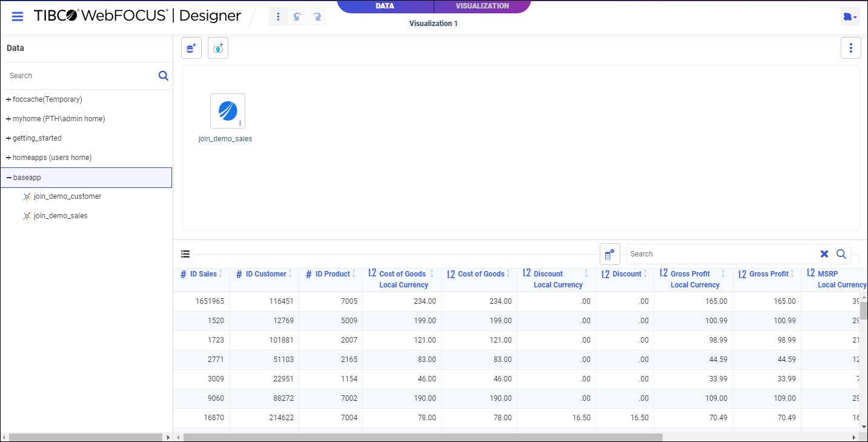
Task: Click the sort handle on ID Sales header
Action: tap(220, 274)
